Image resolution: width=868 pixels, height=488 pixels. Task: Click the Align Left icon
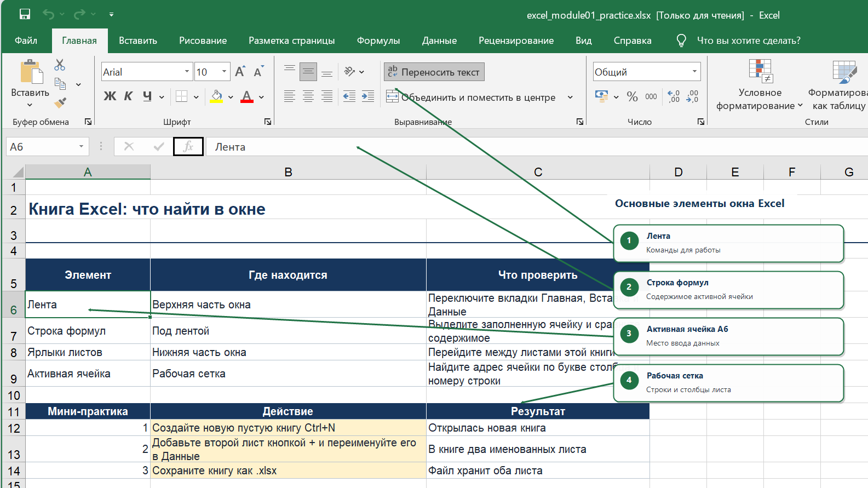pyautogui.click(x=290, y=96)
